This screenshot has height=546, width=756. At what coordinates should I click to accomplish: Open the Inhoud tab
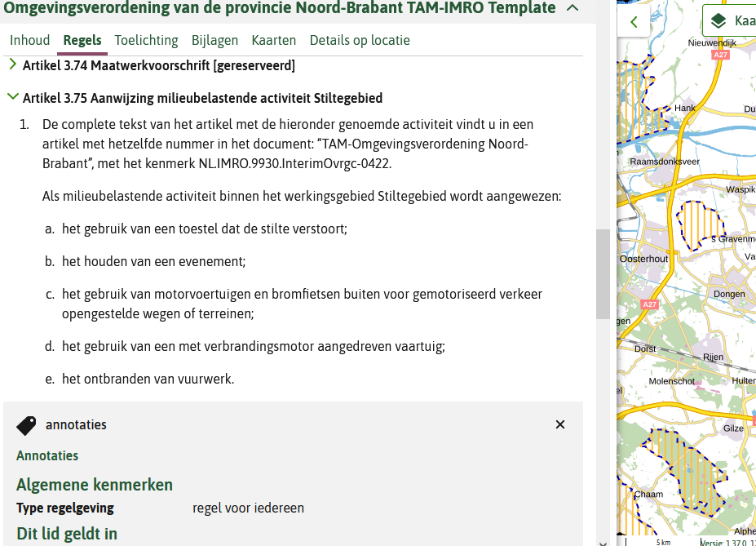(x=30, y=40)
